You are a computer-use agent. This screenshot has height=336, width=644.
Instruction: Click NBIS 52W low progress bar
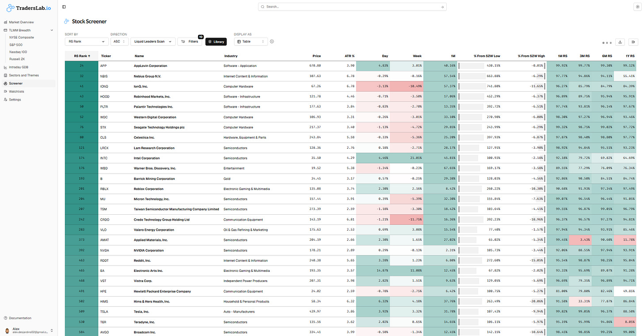point(472,76)
